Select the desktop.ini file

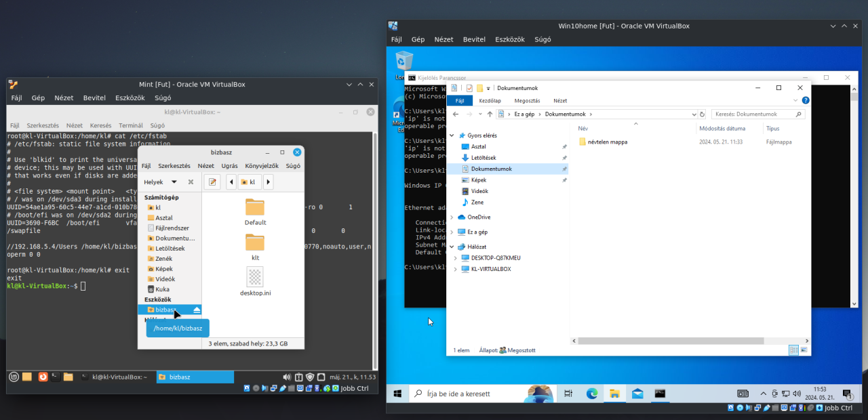pyautogui.click(x=255, y=281)
